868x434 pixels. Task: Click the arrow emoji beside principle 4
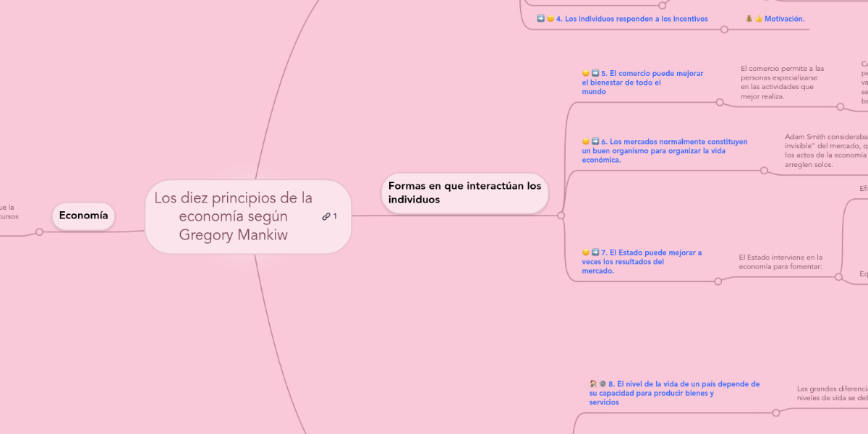click(x=540, y=18)
